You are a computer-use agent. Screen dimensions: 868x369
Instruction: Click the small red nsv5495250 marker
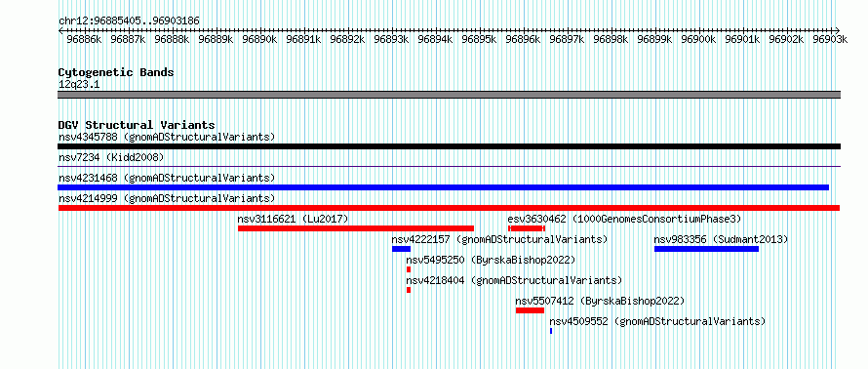[x=409, y=269]
